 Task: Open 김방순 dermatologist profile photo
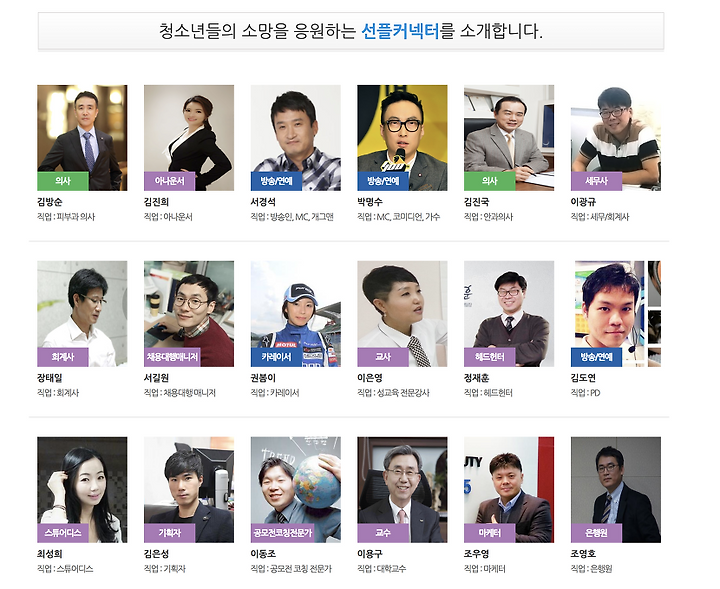tap(82, 138)
